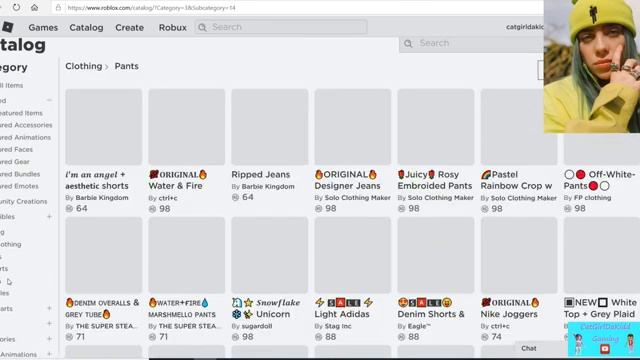Click Off-White Pants item title

(600, 180)
